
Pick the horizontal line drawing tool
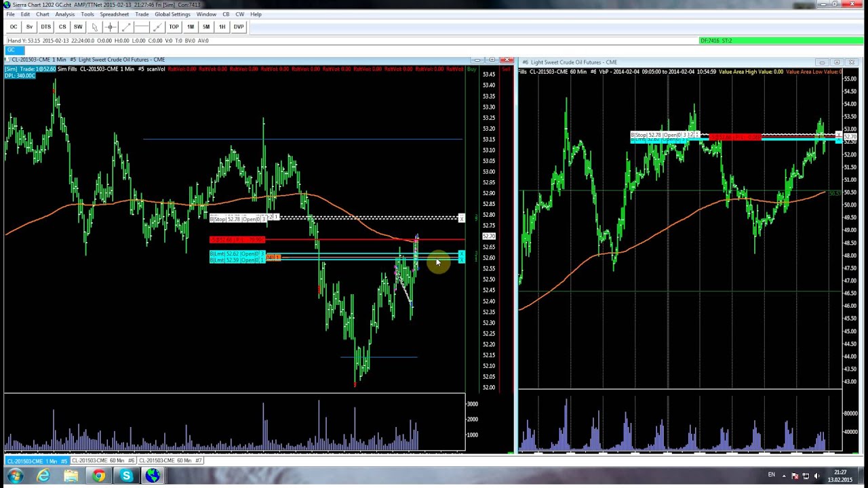[141, 27]
